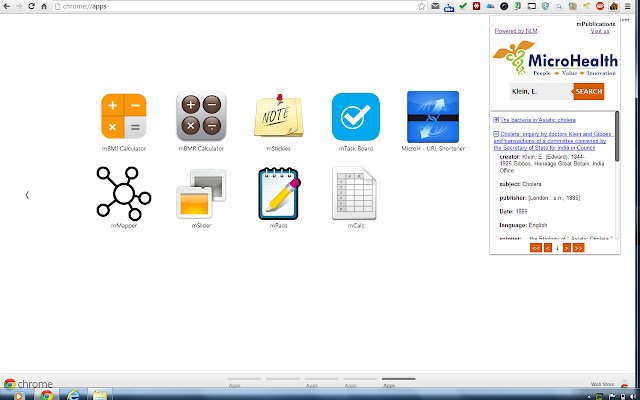Screen dimensions: 640x400
Task: Click the language: English text
Action: pos(523,225)
